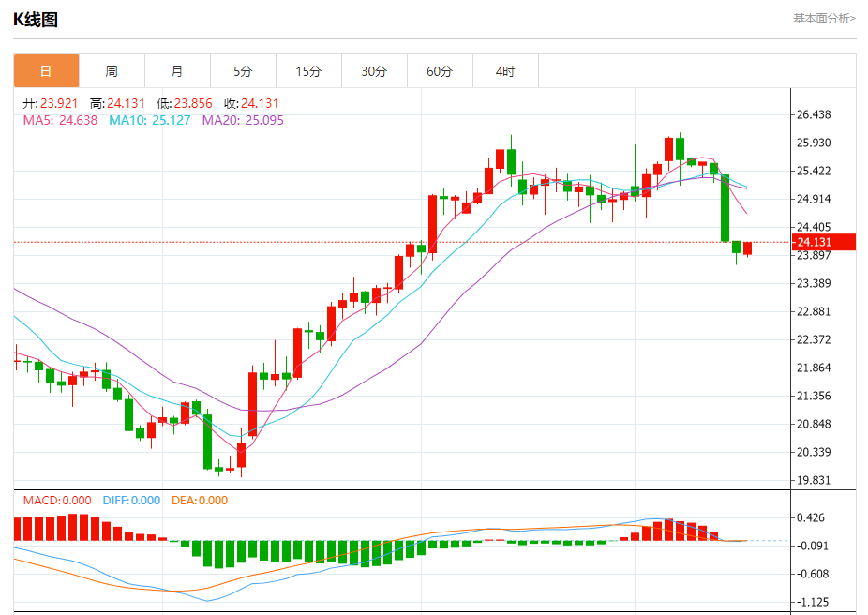The width and height of the screenshot is (868, 615).
Task: Click the MACD:0.000 indicator label
Action: 57,501
